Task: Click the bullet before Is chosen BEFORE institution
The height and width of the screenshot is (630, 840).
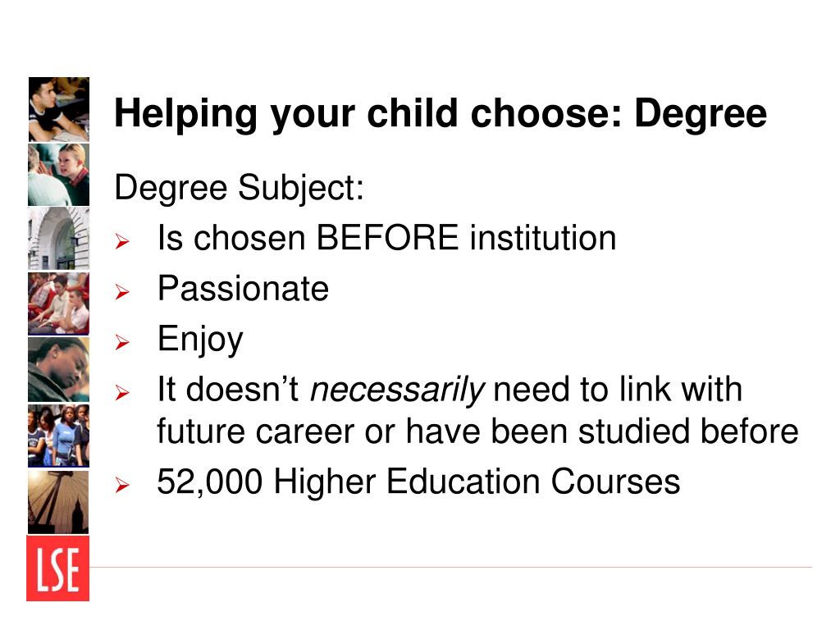Action: point(122,242)
